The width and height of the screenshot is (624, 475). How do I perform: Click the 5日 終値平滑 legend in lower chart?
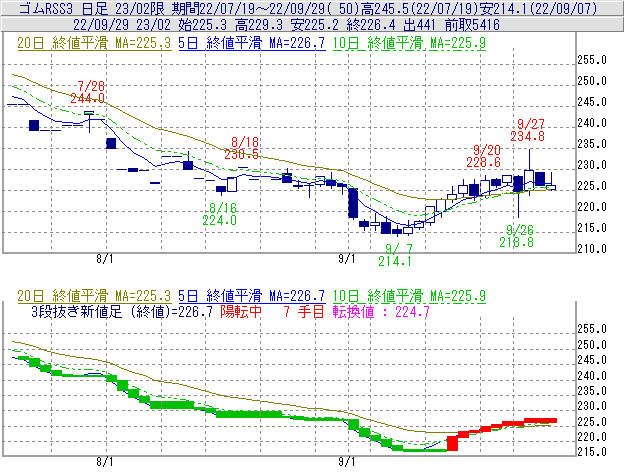[252, 296]
